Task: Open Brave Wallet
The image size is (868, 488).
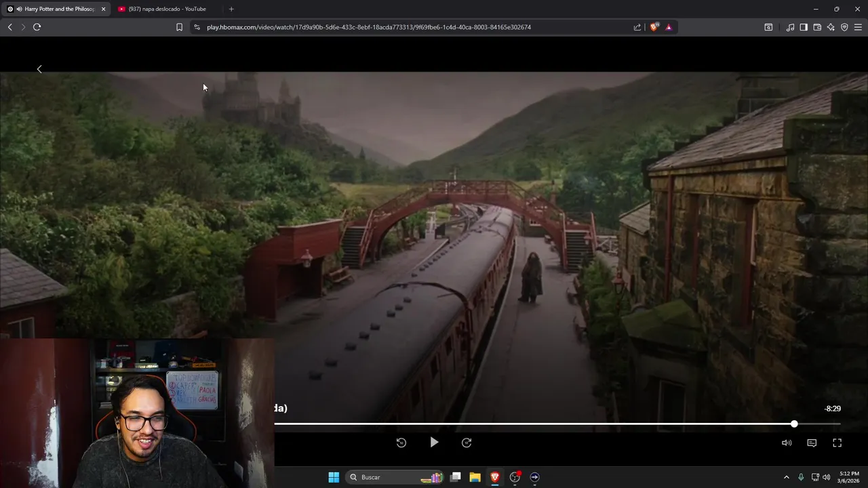Action: pos(817,27)
